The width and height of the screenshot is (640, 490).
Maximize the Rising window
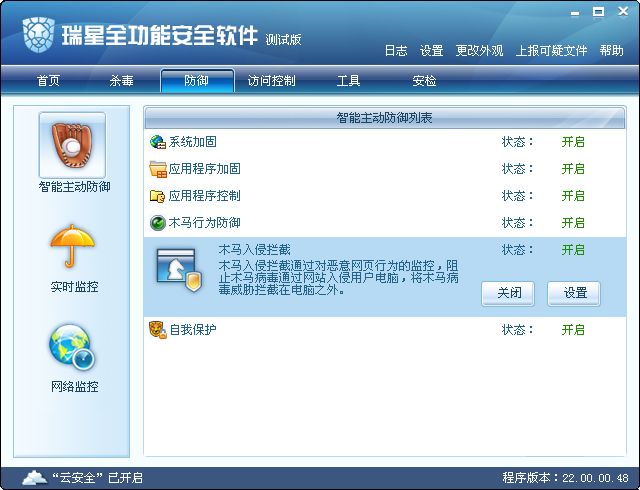598,12
